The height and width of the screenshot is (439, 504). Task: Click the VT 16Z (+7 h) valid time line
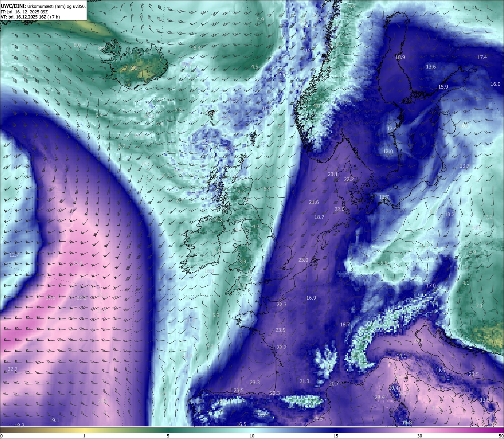pos(31,17)
